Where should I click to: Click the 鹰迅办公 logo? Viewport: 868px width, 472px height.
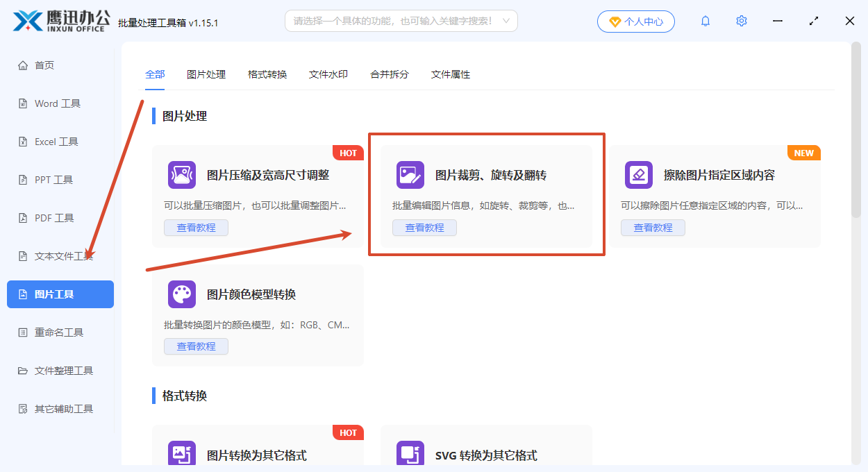pos(62,21)
